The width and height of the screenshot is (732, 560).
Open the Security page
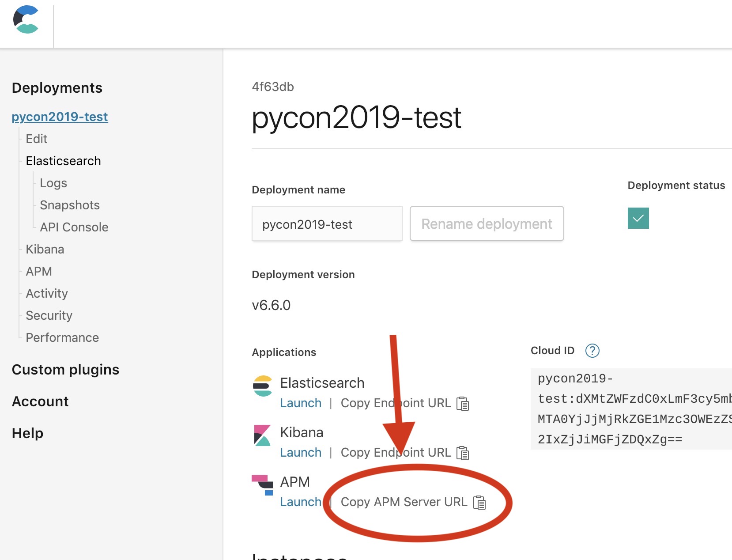tap(49, 315)
